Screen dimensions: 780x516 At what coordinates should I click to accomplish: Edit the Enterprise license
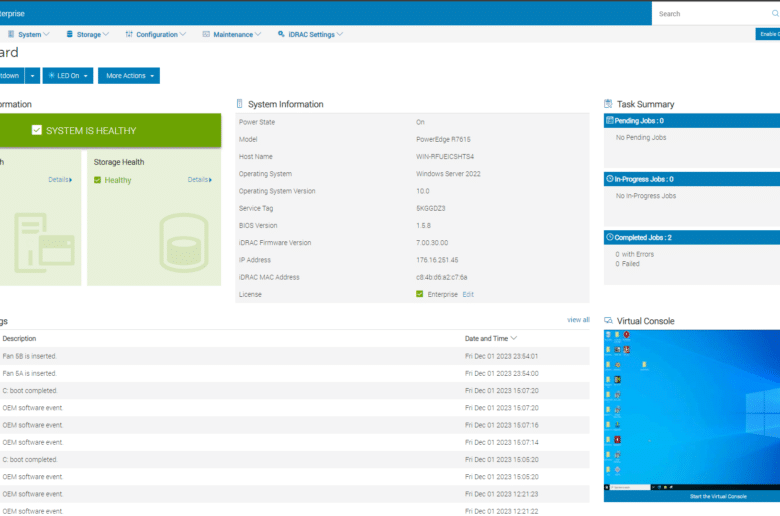[468, 295]
